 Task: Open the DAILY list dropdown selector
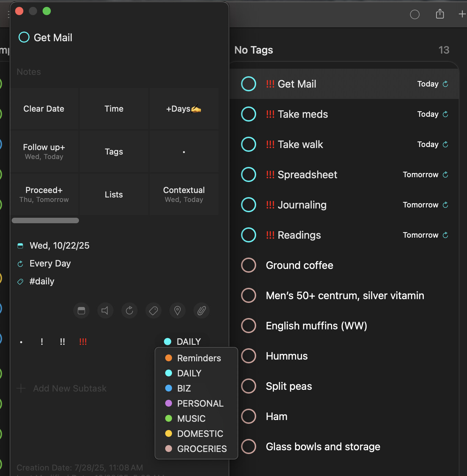click(183, 342)
